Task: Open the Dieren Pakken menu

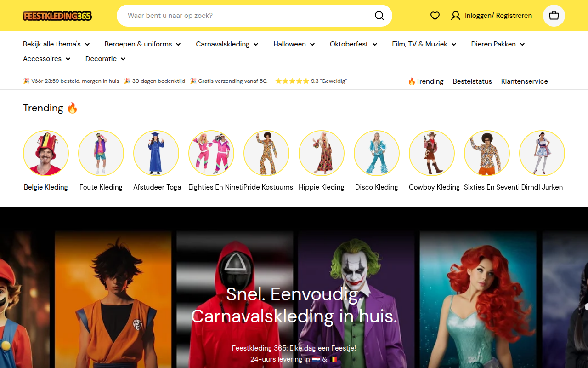Action: (498, 44)
